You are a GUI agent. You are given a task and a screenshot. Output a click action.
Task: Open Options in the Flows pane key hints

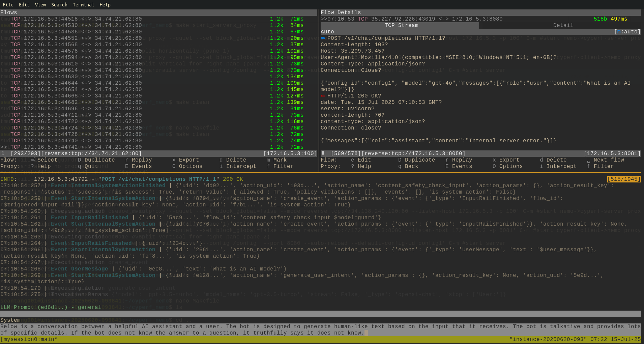click(190, 166)
